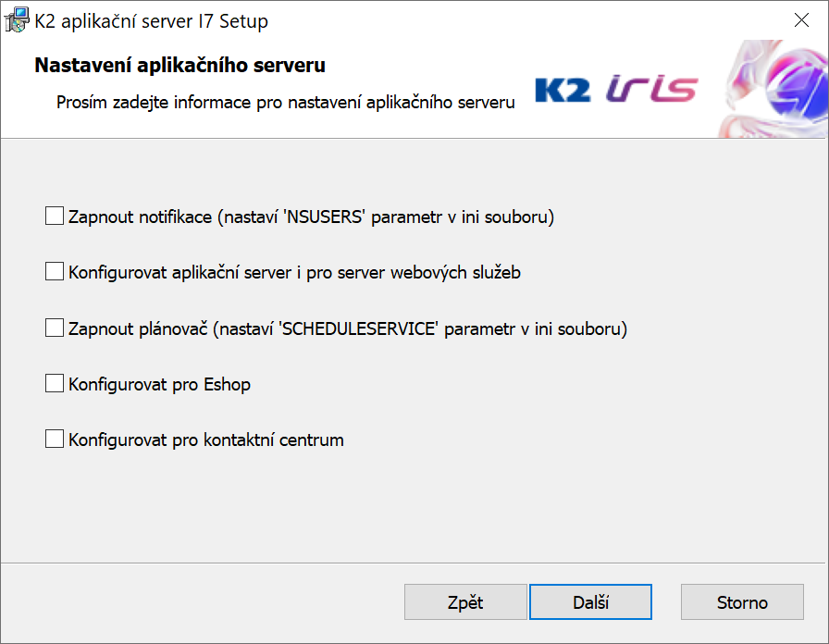
Task: Toggle the Konfigurovat pro kontaktní centrum checkbox
Action: pos(55,439)
